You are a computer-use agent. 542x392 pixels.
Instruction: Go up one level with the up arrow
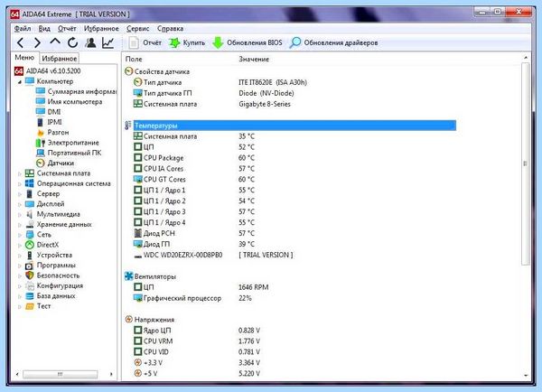pos(55,42)
